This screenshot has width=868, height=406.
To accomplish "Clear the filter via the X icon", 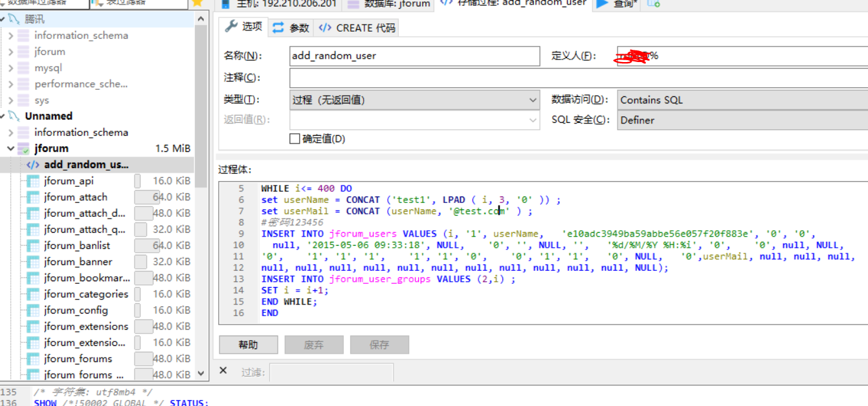I will pyautogui.click(x=223, y=370).
